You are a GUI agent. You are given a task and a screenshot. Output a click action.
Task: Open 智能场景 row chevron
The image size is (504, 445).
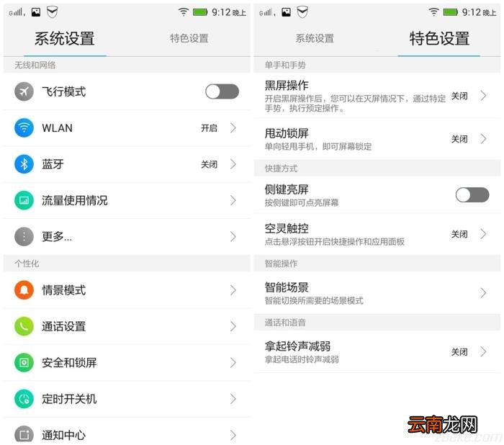pyautogui.click(x=483, y=292)
